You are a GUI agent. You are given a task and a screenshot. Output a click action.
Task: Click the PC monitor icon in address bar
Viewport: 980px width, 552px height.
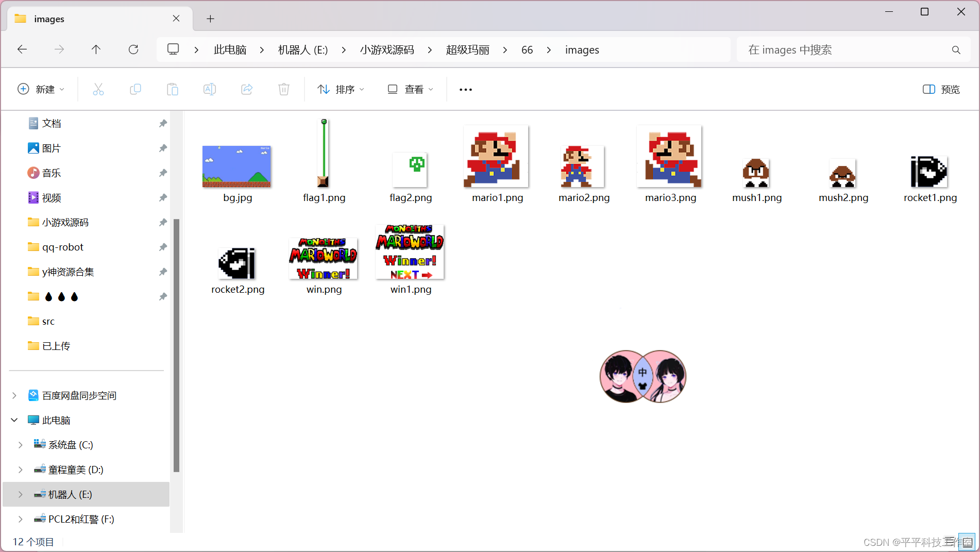[x=173, y=49]
